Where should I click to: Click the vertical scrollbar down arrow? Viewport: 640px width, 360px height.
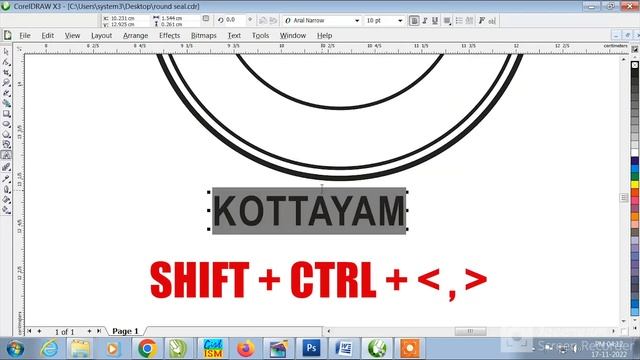[624, 321]
